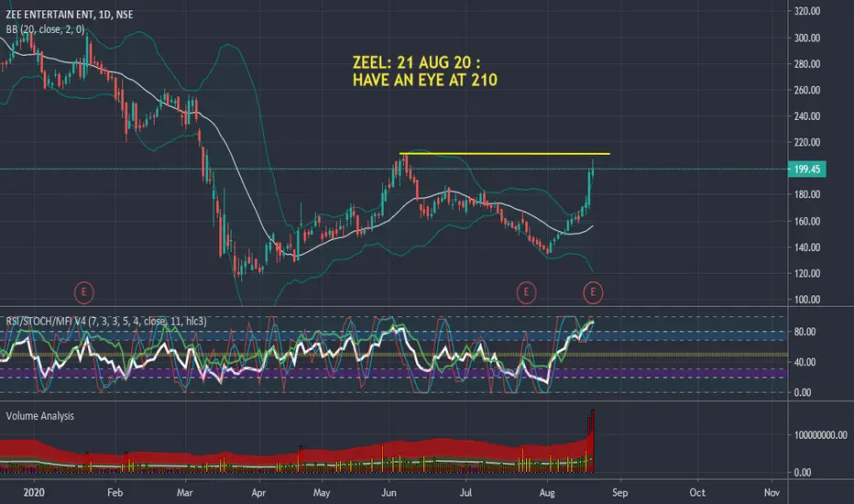The image size is (854, 504).
Task: Click the 220.00 price axis label
Action: tap(807, 142)
